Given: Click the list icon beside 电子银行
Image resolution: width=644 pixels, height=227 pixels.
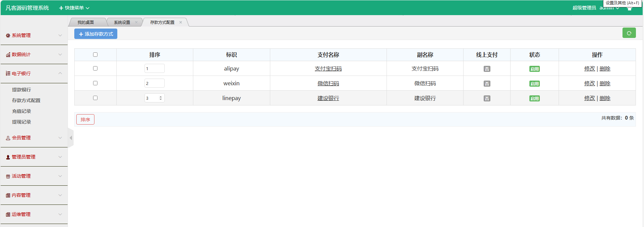Looking at the screenshot, I should pos(8,74).
